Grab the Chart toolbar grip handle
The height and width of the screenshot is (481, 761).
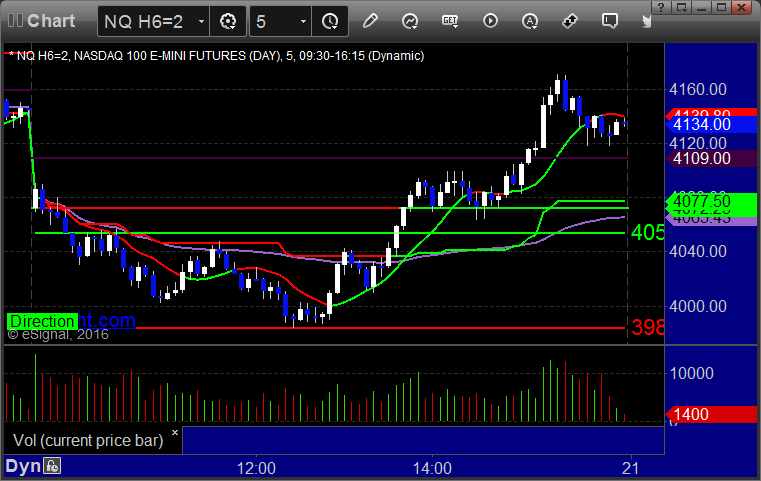click(15, 21)
